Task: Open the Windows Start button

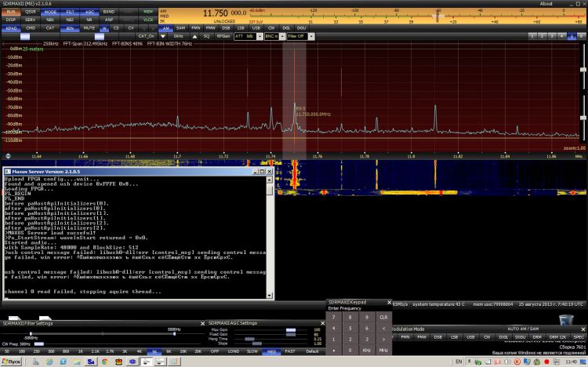Action: coord(11,362)
